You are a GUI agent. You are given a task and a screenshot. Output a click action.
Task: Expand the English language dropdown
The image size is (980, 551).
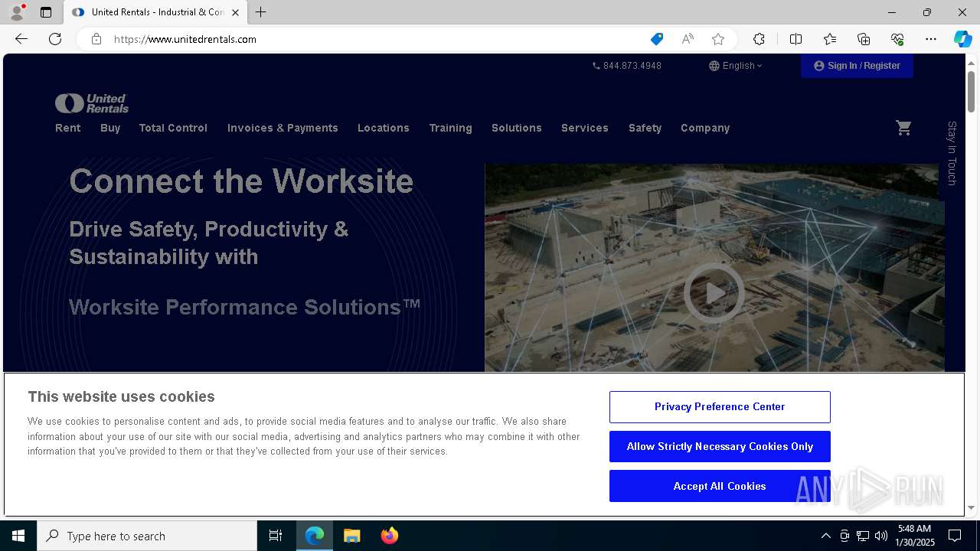tap(736, 66)
